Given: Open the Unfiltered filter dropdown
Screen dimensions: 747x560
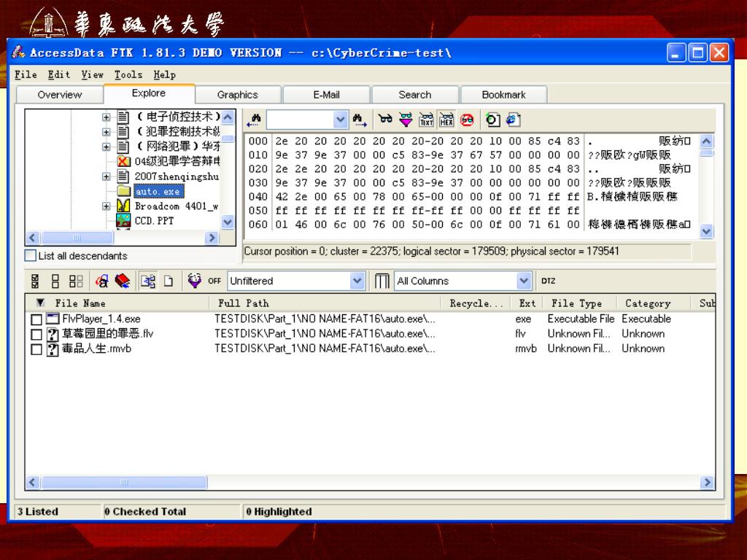Looking at the screenshot, I should (x=357, y=281).
